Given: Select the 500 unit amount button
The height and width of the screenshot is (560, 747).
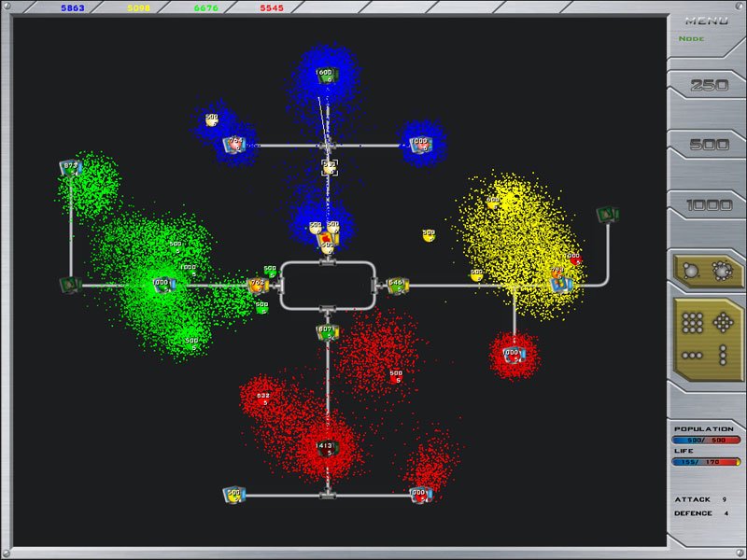Looking at the screenshot, I should click(x=707, y=145).
